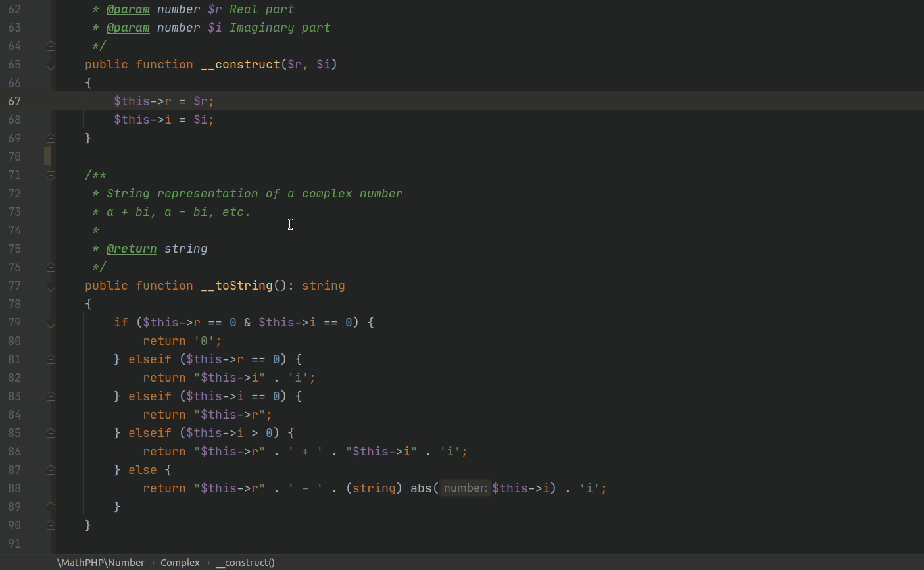Click the return '0'; statement
This screenshot has width=924, height=570.
(182, 341)
